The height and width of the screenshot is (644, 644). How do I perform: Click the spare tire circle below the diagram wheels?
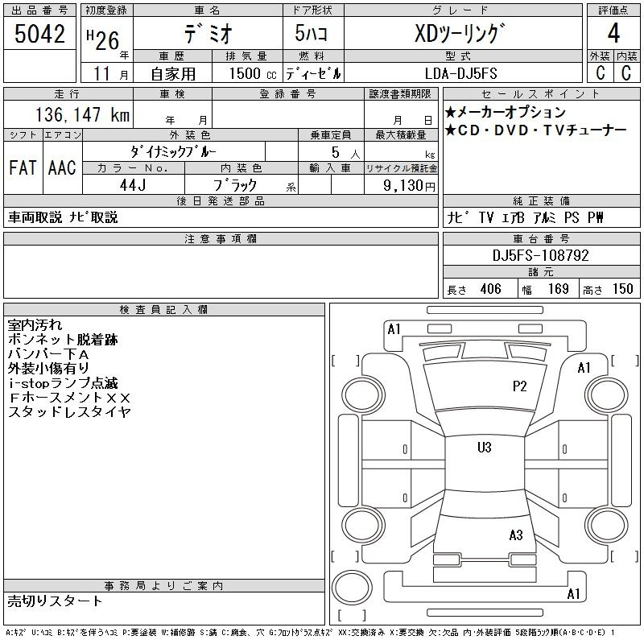tap(352, 589)
